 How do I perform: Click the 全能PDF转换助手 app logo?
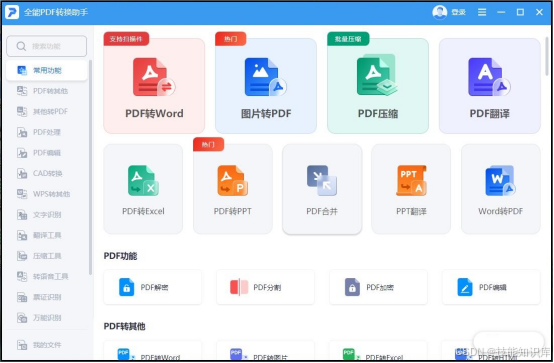click(12, 12)
